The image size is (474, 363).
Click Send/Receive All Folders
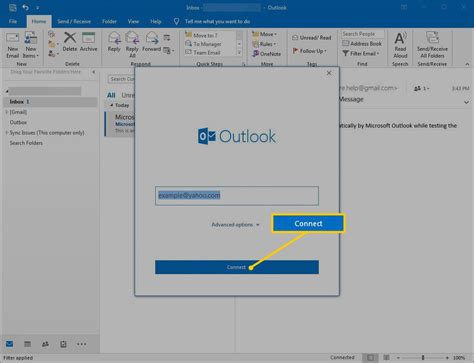432,45
